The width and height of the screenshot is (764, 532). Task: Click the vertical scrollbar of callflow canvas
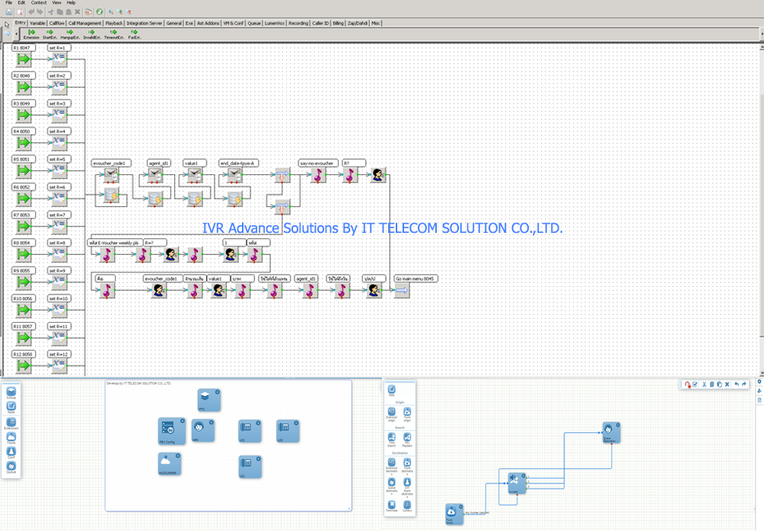pos(762,215)
